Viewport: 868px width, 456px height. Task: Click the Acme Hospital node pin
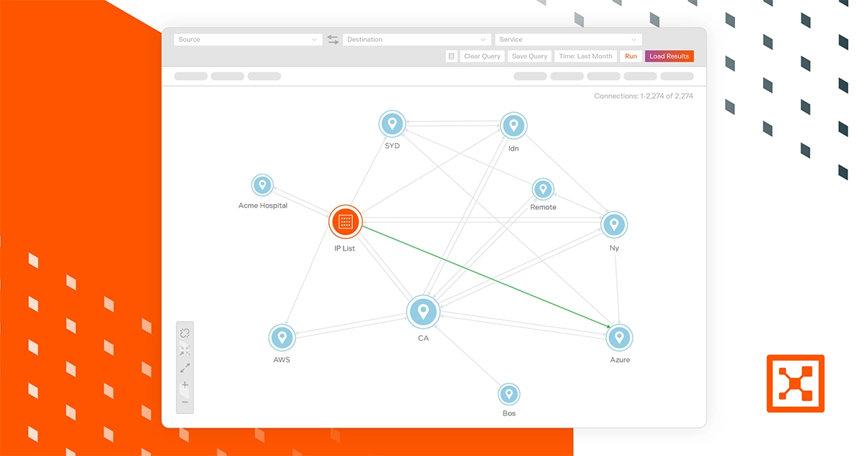[x=263, y=185]
